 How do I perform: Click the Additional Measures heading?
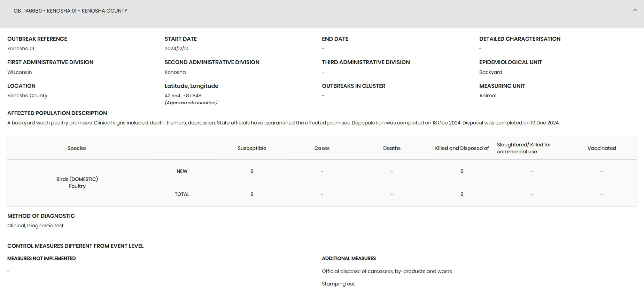pos(349,258)
